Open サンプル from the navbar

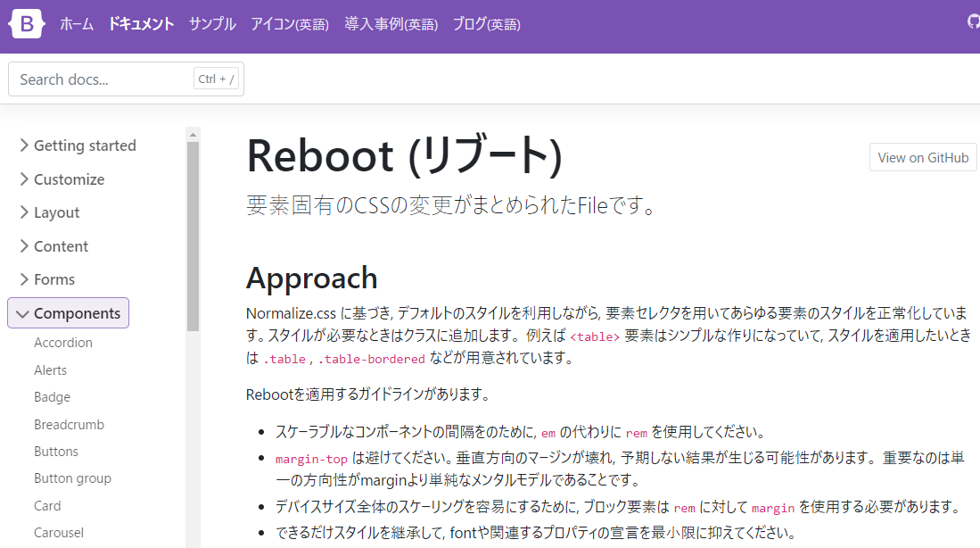pyautogui.click(x=212, y=24)
